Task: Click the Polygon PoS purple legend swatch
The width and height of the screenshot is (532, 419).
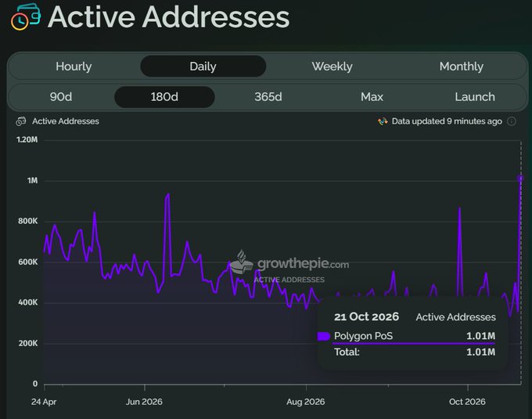Action: pos(323,336)
